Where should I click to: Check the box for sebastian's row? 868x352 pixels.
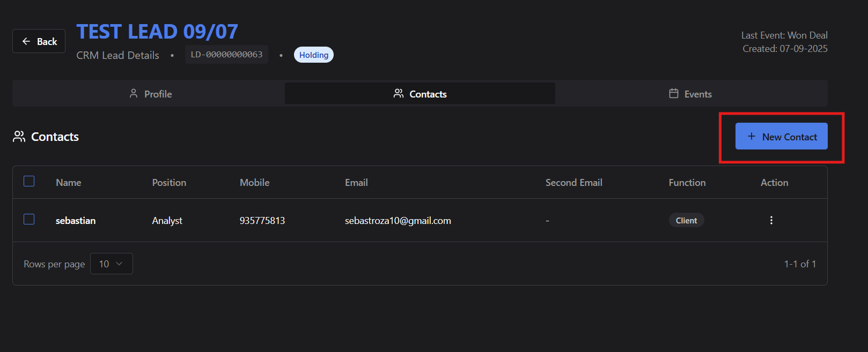[29, 220]
